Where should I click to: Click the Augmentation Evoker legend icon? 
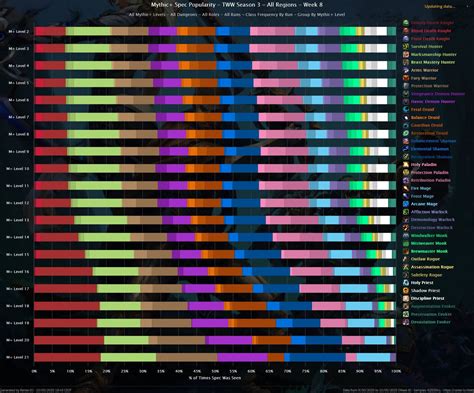(406, 306)
